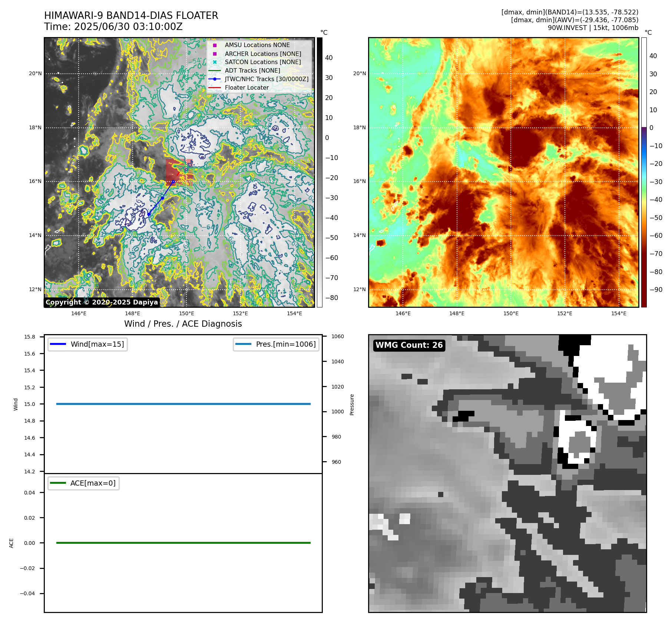Click the 'Wind / Pres. / ACE Diagnosis' title
672x626 pixels.
183,324
